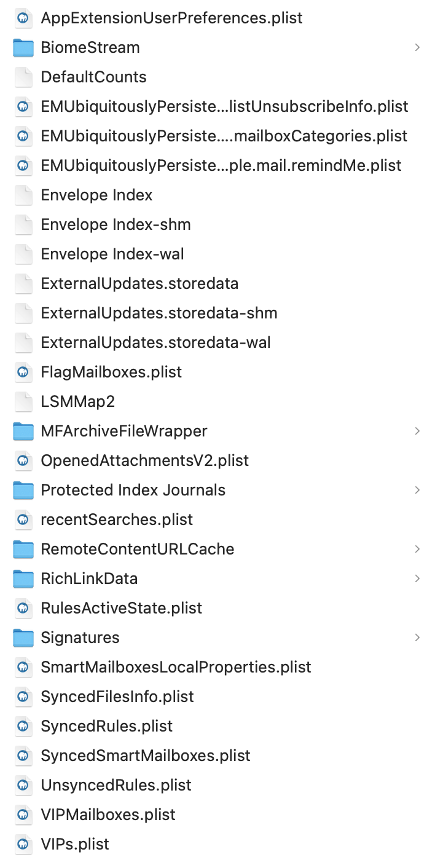Expand the BiomeStream folder chevron
435x868 pixels.
(417, 47)
